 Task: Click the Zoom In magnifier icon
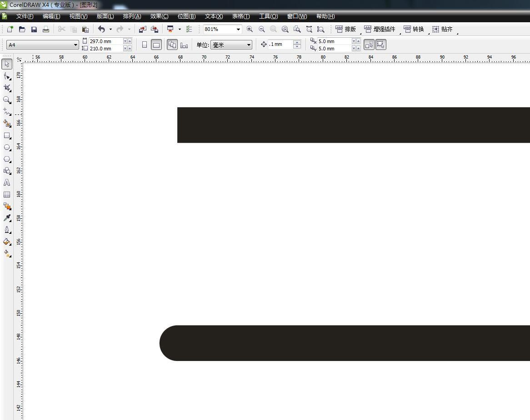click(x=250, y=29)
